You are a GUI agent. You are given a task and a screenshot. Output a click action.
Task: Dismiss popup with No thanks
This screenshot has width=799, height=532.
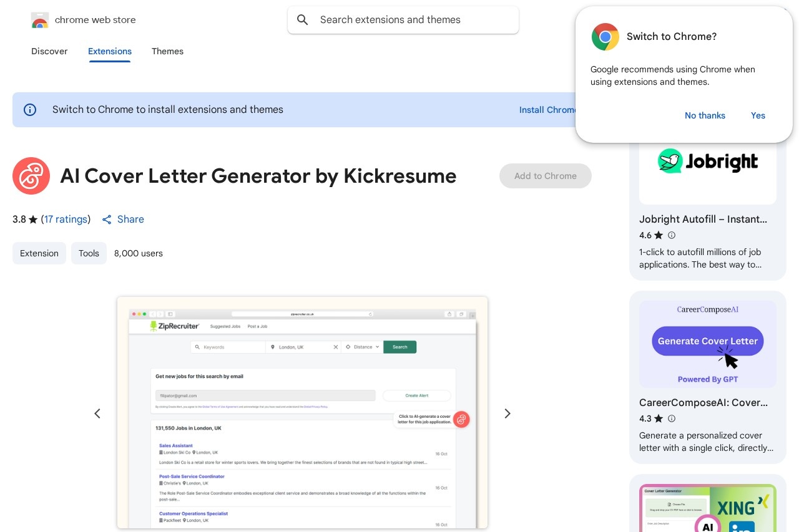(x=705, y=115)
